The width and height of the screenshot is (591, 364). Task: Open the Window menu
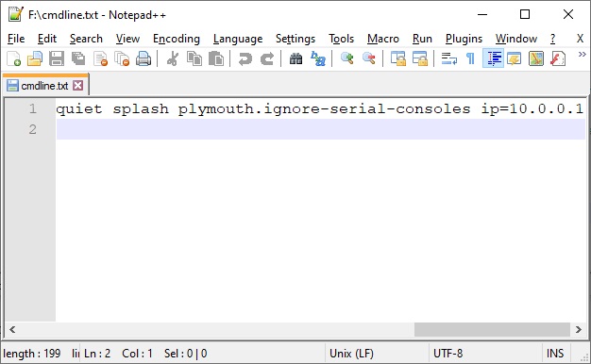click(516, 39)
